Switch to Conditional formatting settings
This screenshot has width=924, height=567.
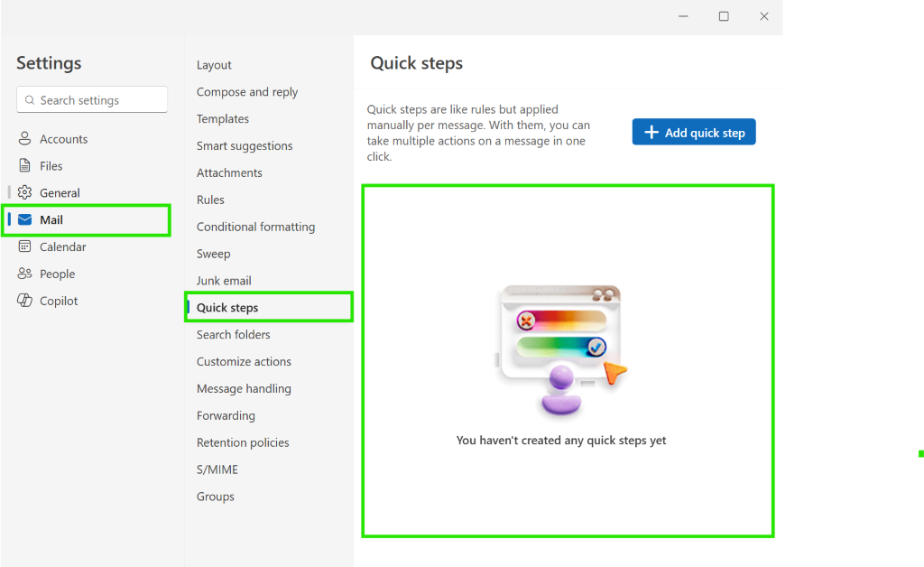coord(255,227)
